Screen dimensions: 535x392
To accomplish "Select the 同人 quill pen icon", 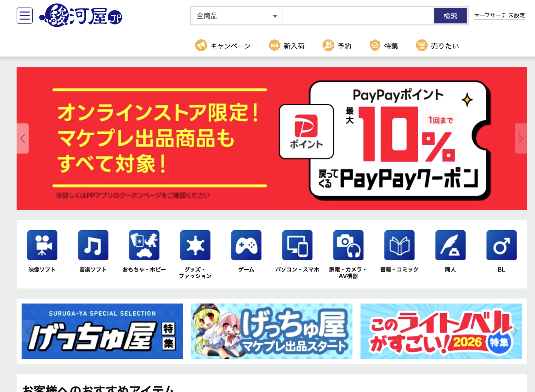I will click(x=450, y=245).
